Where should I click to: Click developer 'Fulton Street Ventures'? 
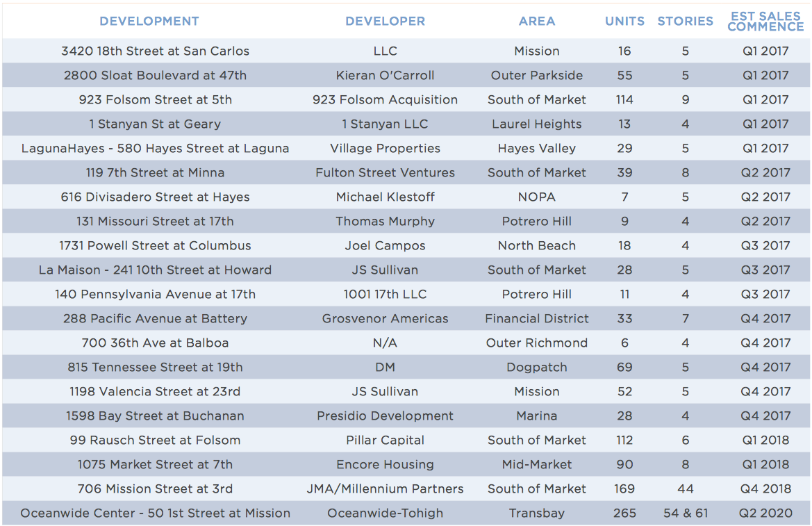pos(386,172)
